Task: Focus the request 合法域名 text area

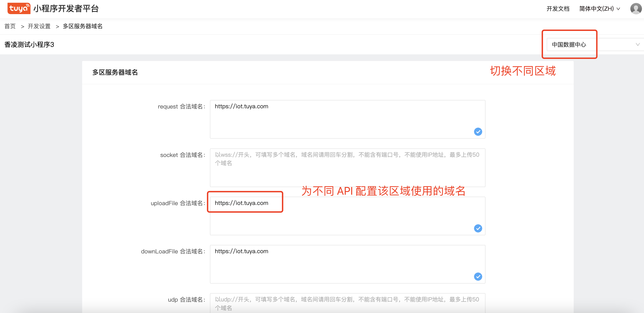Action: 347,119
